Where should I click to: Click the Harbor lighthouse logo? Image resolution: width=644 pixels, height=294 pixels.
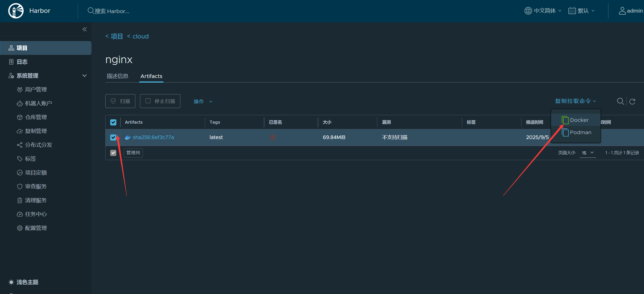16,11
